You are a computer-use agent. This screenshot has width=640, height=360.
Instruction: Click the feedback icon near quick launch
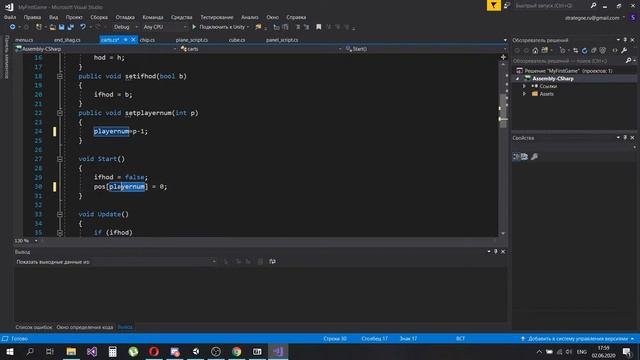(x=507, y=6)
